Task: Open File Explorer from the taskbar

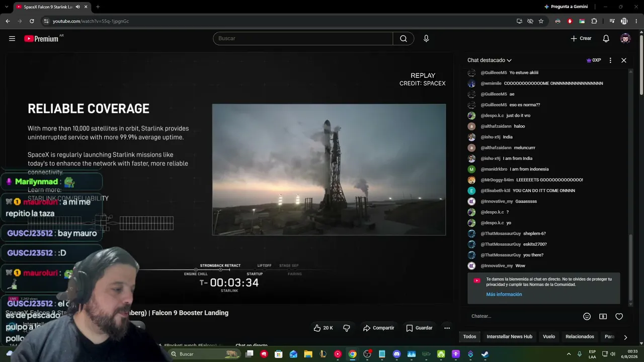Action: (x=308, y=354)
